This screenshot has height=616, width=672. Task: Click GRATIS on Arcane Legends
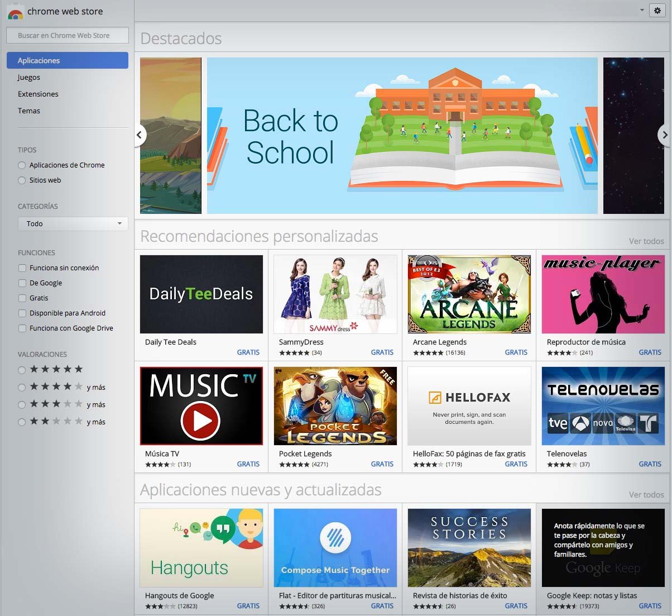516,352
